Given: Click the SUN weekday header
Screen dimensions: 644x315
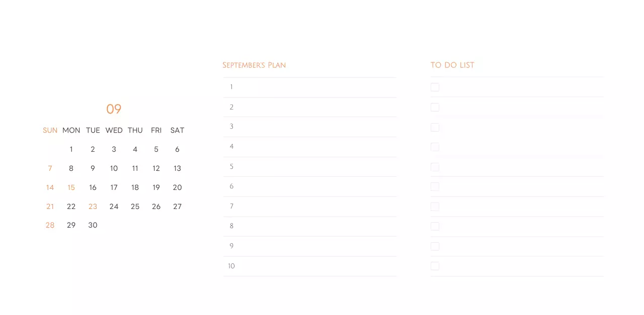Looking at the screenshot, I should 50,130.
